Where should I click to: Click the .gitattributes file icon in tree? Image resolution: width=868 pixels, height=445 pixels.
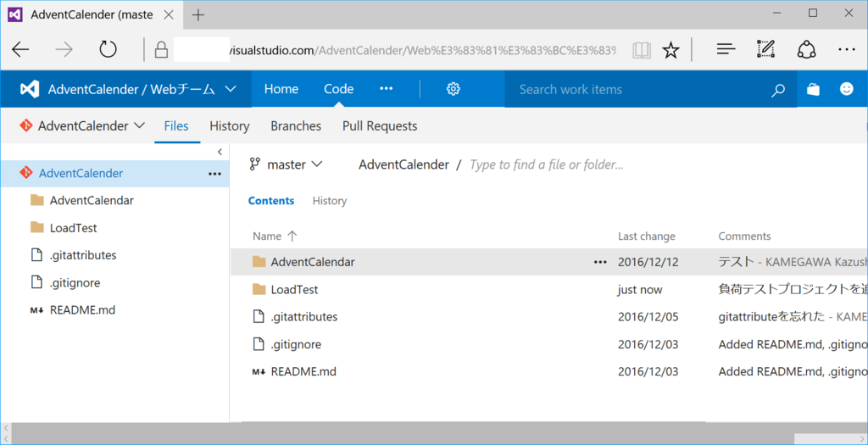click(x=36, y=255)
